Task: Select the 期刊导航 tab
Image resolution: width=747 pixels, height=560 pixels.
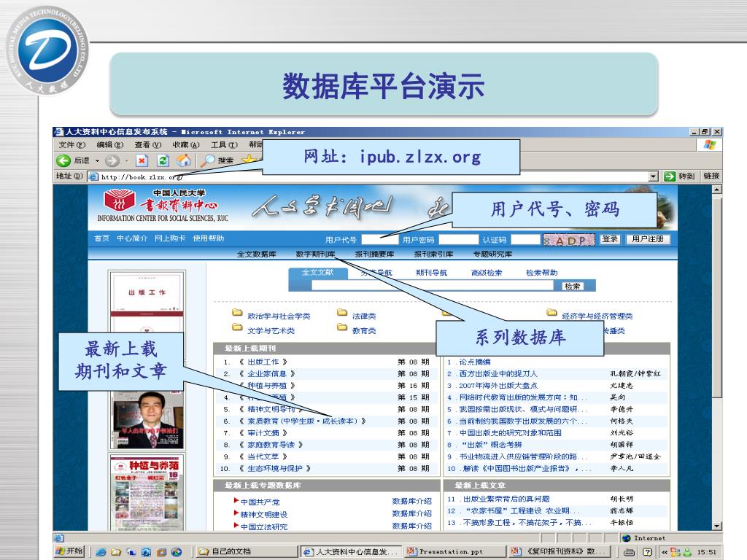Action: pyautogui.click(x=432, y=273)
